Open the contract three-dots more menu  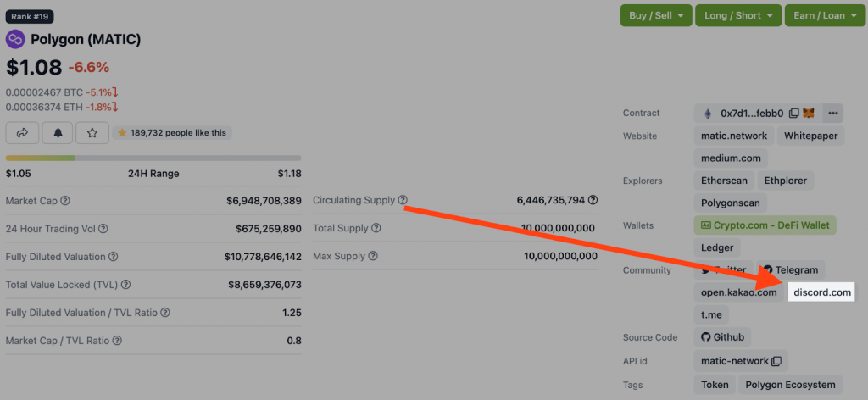point(832,113)
